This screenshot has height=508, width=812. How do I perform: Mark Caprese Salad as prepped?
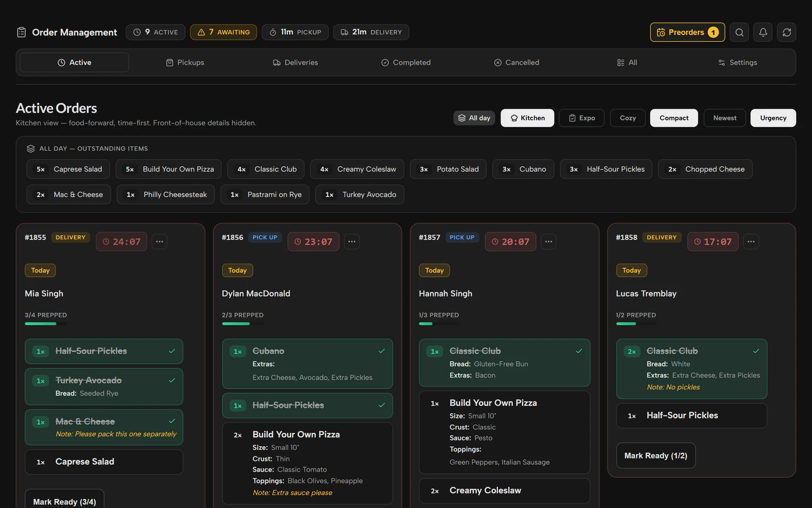pos(104,462)
